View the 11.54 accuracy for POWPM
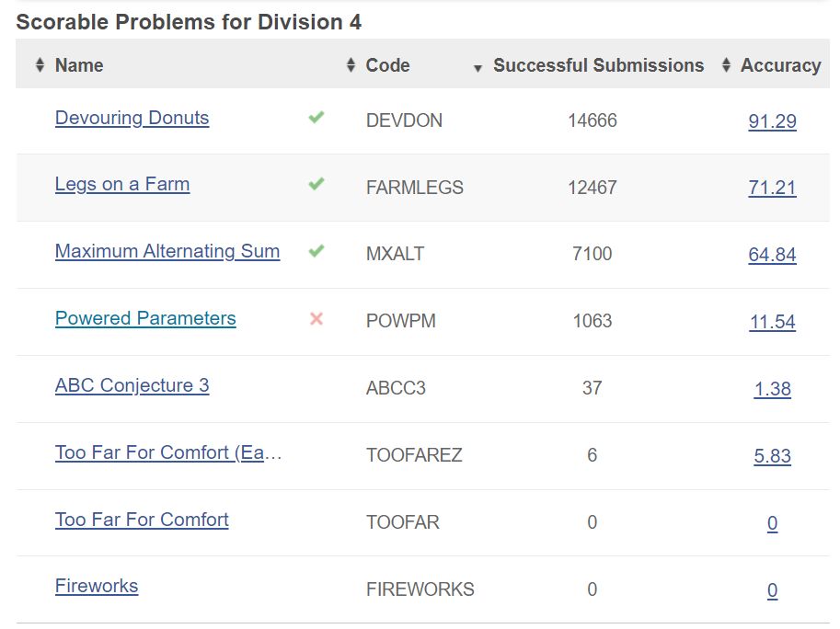This screenshot has height=629, width=840. click(772, 322)
